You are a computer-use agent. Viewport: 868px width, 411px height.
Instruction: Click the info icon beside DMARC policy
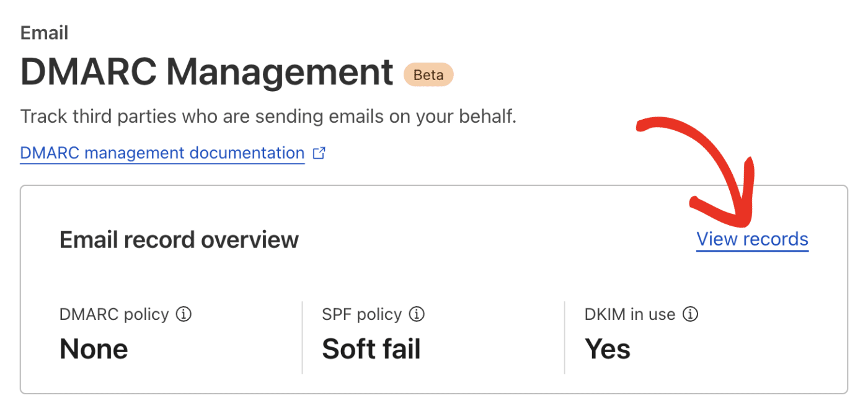click(x=184, y=314)
